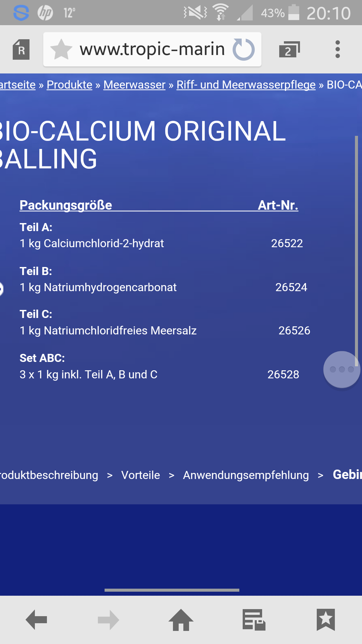Image resolution: width=362 pixels, height=644 pixels.
Task: Open the three-dot browser menu
Action: pyautogui.click(x=338, y=50)
